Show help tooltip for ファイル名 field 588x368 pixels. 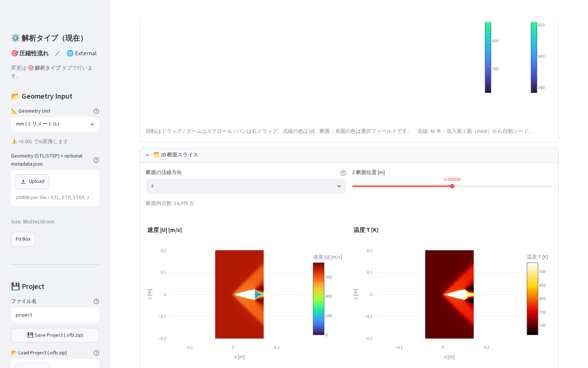click(x=96, y=301)
